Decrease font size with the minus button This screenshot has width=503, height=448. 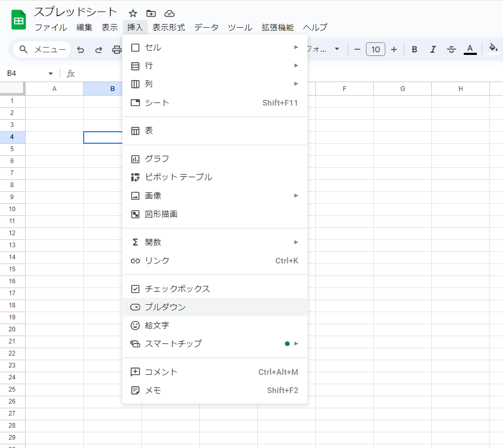pos(358,50)
